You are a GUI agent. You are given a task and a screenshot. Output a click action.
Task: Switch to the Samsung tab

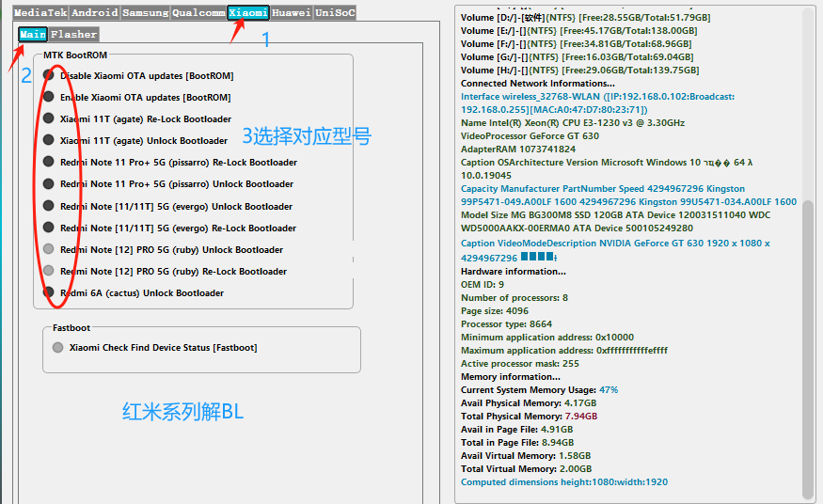pyautogui.click(x=146, y=13)
